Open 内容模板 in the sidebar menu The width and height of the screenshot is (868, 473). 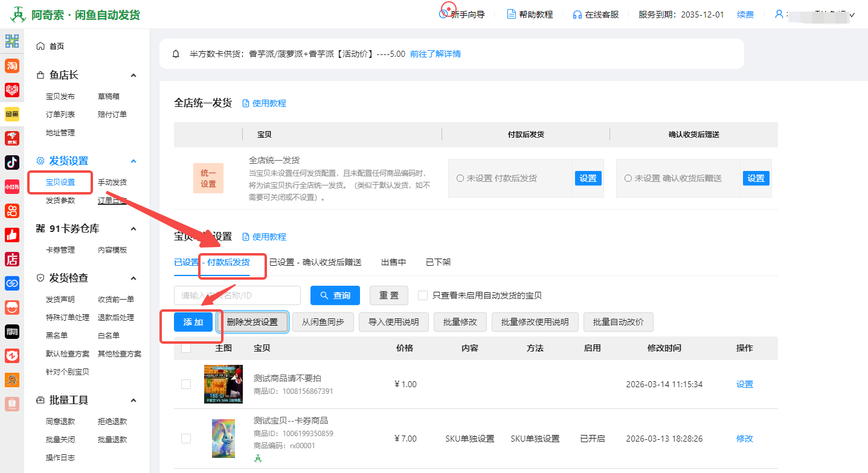[112, 250]
